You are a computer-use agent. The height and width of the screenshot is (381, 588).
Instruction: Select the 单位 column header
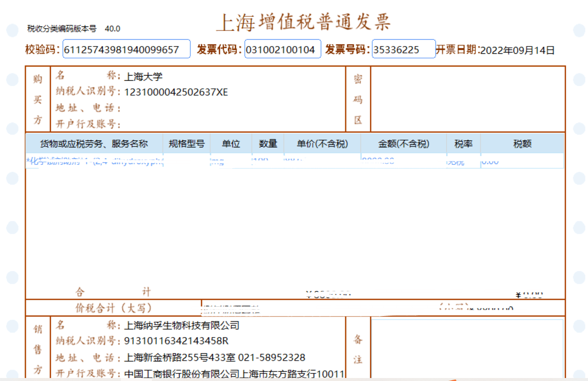click(231, 144)
